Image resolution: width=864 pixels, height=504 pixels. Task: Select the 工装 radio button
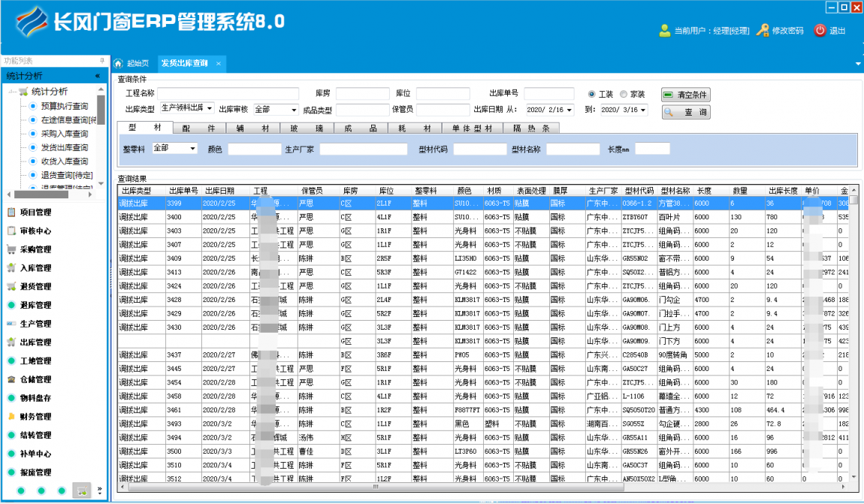(592, 94)
